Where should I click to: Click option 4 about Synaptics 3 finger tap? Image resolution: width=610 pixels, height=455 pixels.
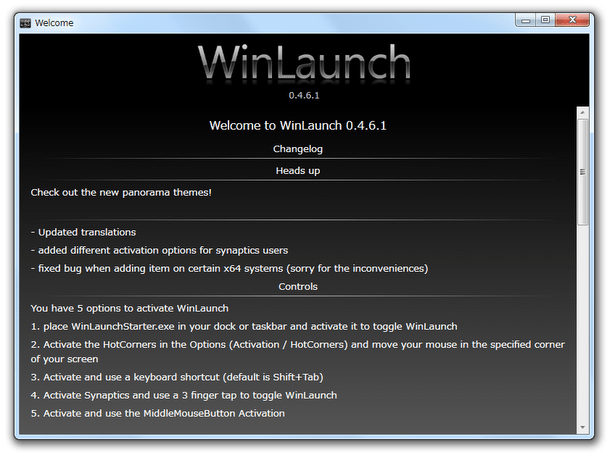coord(184,396)
